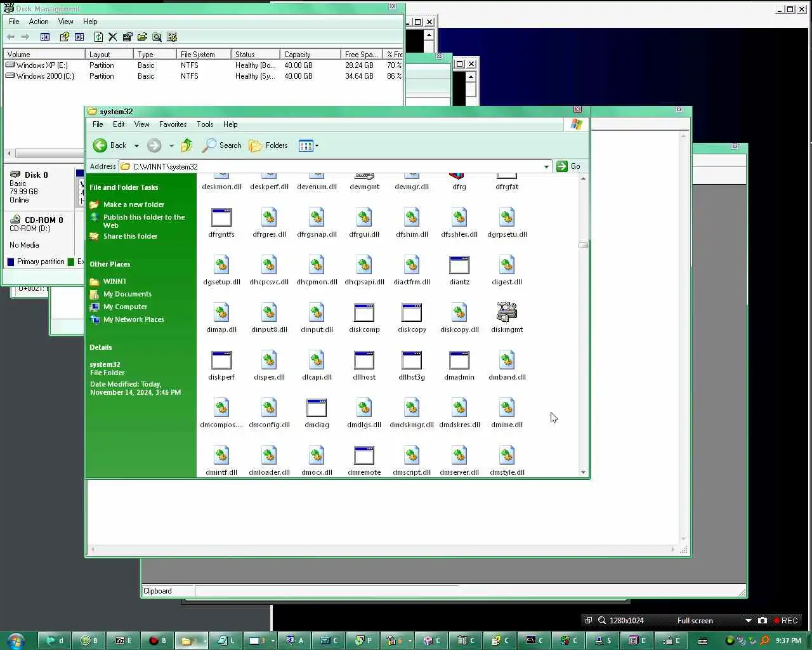Collapse the Details section header
This screenshot has height=650, width=812.
[x=100, y=347]
